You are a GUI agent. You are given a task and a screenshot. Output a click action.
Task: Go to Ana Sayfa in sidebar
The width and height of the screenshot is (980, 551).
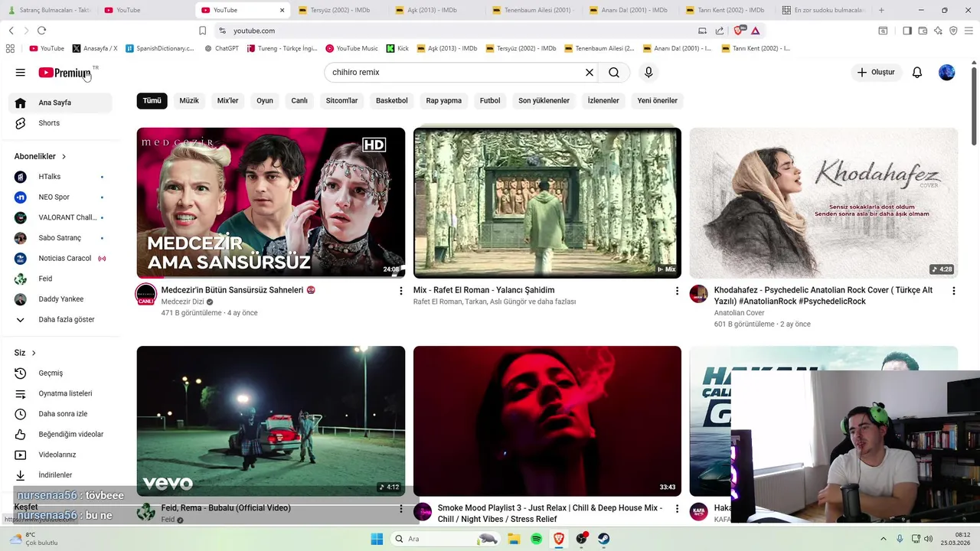[x=60, y=103]
